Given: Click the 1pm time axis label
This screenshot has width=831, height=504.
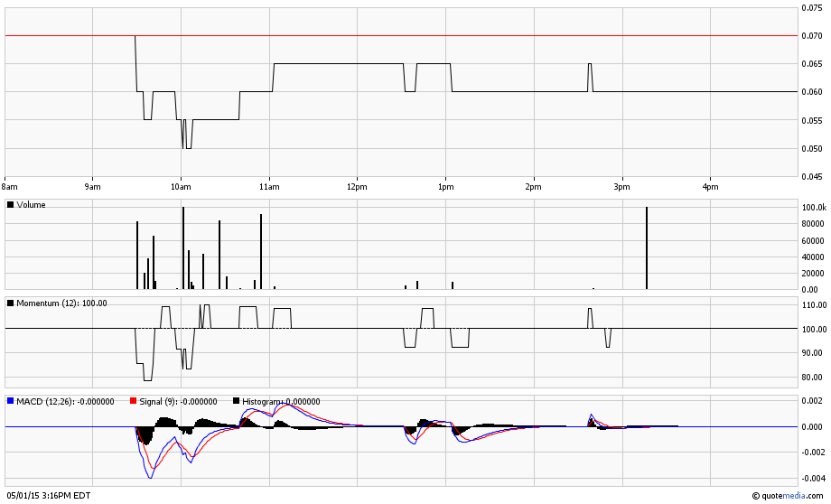Looking at the screenshot, I should click(x=445, y=187).
